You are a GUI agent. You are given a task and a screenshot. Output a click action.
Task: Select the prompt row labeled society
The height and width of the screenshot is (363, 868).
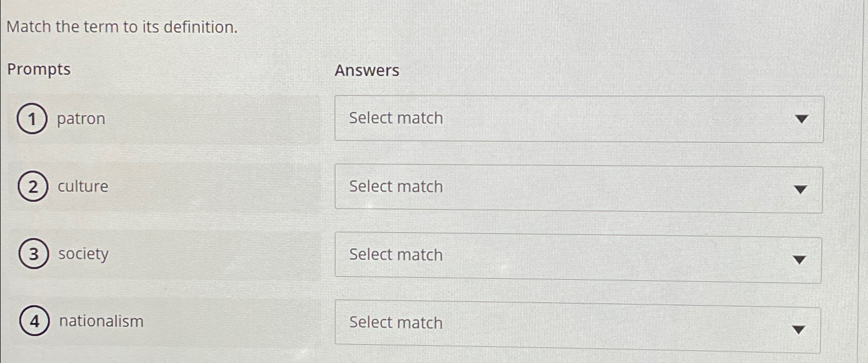83,254
